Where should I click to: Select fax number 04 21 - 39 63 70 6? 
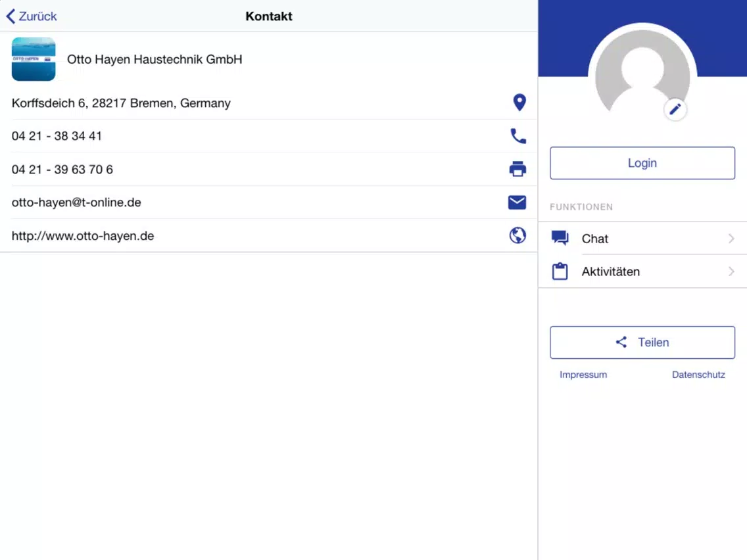coord(62,170)
